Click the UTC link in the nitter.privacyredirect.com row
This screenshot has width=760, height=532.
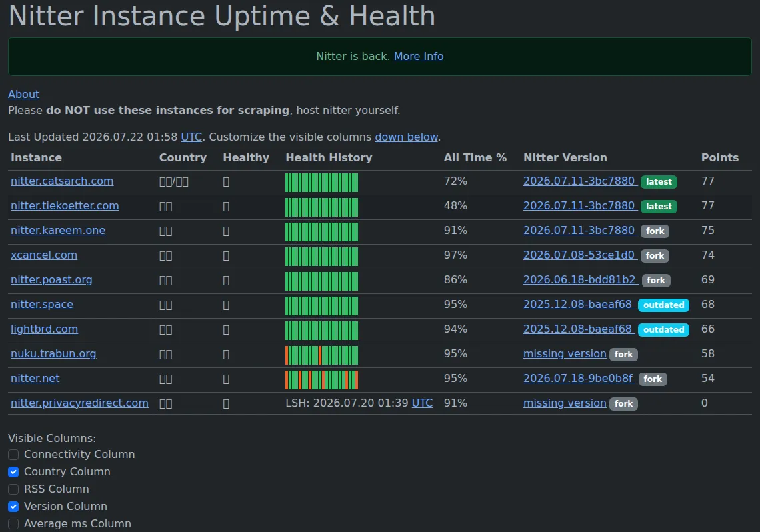[x=422, y=403]
